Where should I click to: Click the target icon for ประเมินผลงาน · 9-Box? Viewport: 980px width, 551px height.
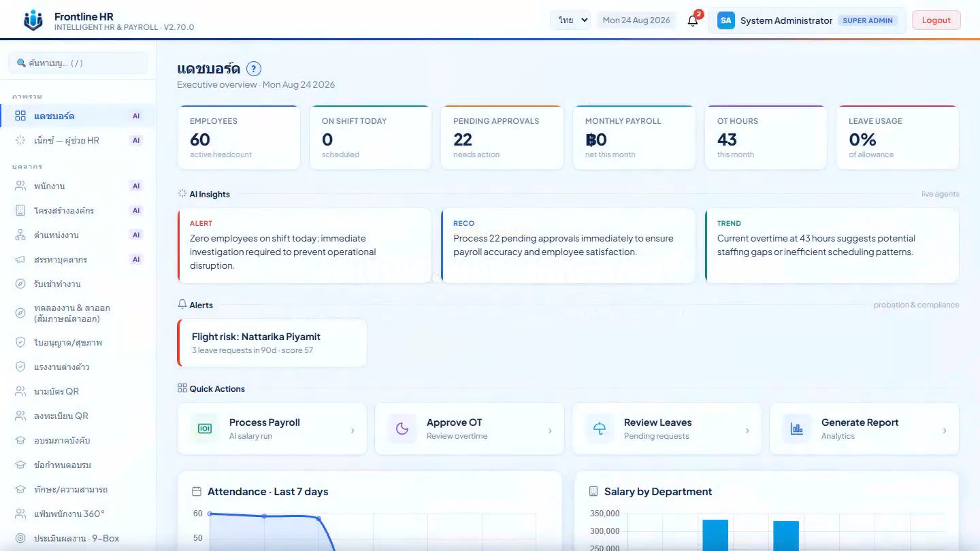(x=20, y=538)
